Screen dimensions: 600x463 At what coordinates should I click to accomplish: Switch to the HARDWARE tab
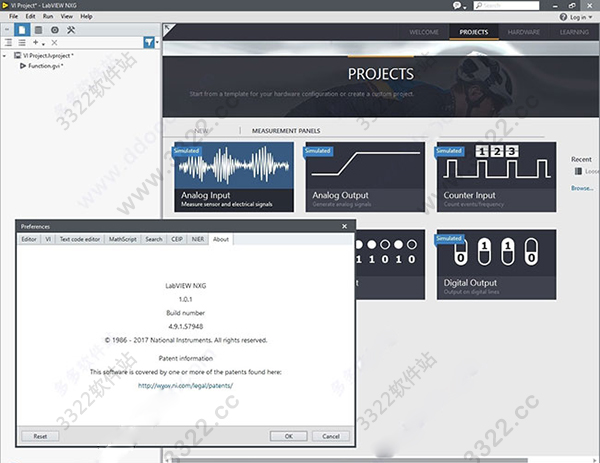pyautogui.click(x=524, y=32)
